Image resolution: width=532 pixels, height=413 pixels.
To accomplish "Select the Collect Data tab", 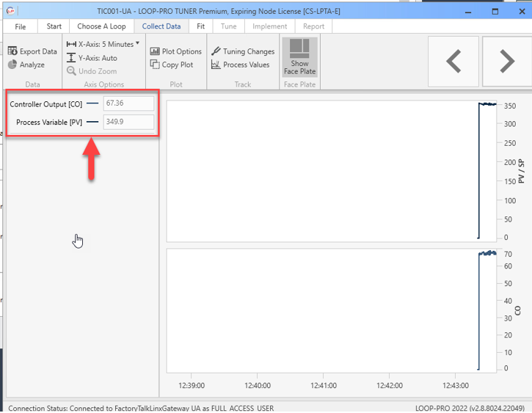I will 161,26.
